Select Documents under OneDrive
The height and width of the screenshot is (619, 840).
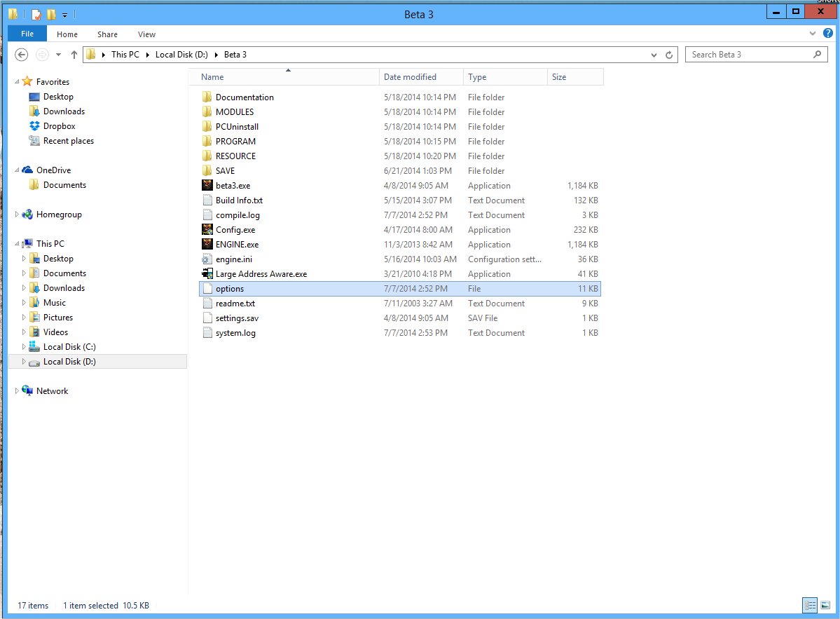64,185
